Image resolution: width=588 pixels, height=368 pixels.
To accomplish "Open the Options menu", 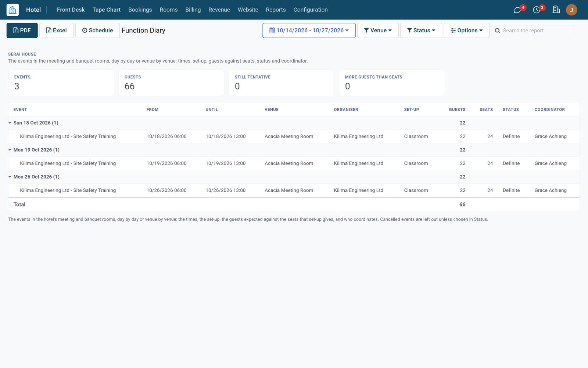I will [467, 31].
